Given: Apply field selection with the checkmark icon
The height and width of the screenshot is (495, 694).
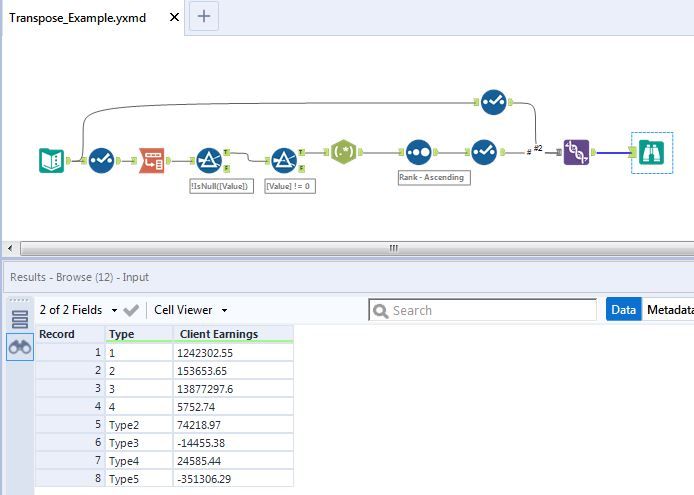Looking at the screenshot, I should (x=131, y=310).
